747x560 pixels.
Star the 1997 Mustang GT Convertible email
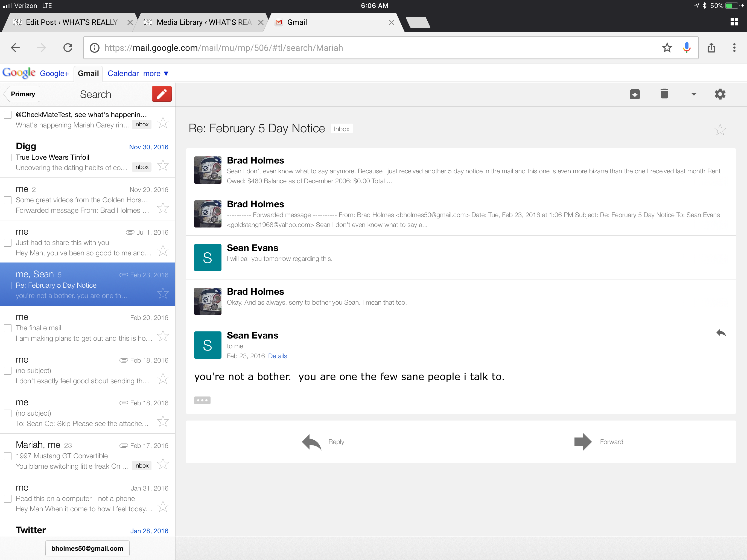pyautogui.click(x=163, y=464)
